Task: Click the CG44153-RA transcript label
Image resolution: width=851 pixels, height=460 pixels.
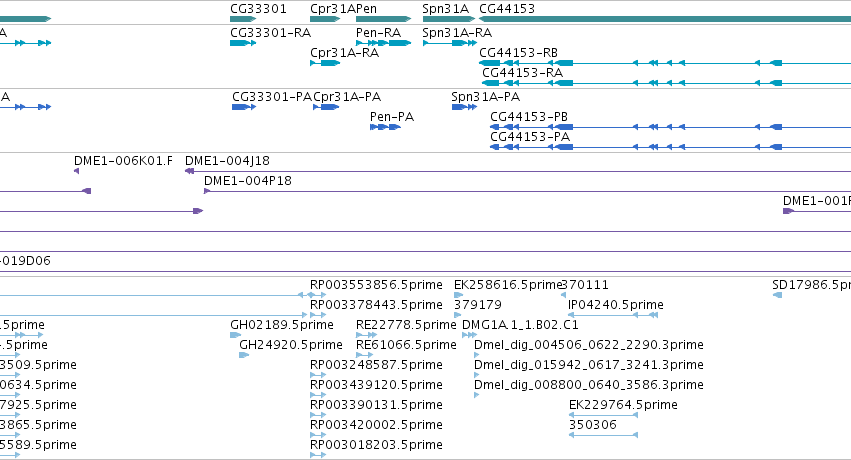Action: pos(523,73)
